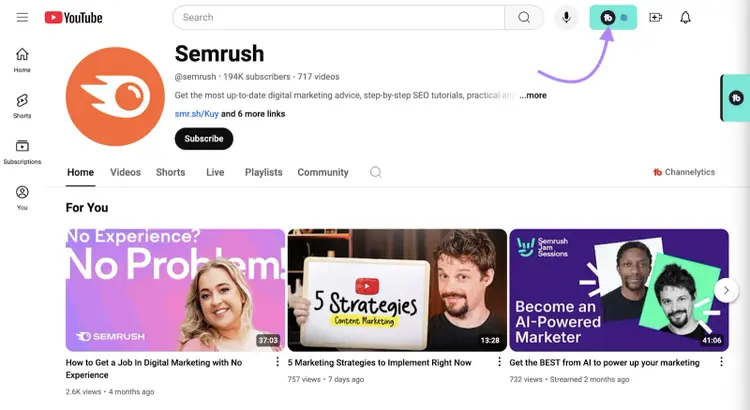
Task: Open options for 5 Marketing Strategies video
Action: tap(499, 362)
